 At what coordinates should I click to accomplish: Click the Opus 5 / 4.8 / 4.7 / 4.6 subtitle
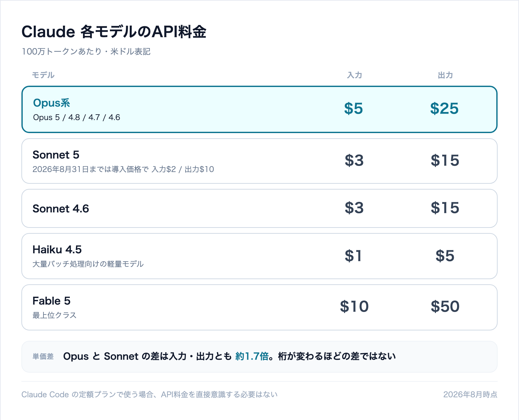(x=77, y=117)
